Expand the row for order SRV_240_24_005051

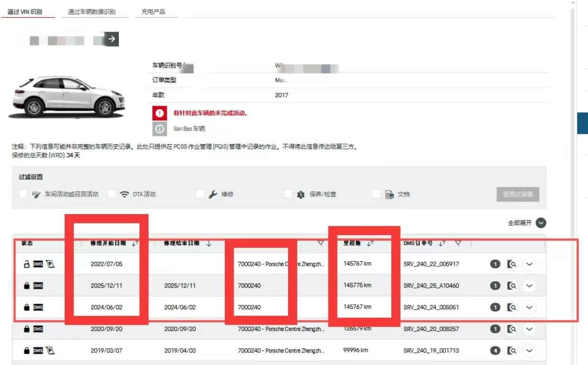(529, 307)
